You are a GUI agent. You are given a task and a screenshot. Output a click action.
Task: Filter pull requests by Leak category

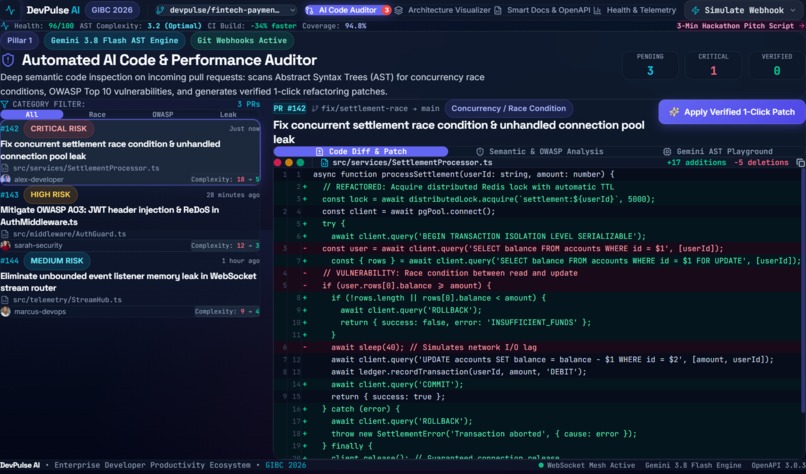pyautogui.click(x=228, y=115)
